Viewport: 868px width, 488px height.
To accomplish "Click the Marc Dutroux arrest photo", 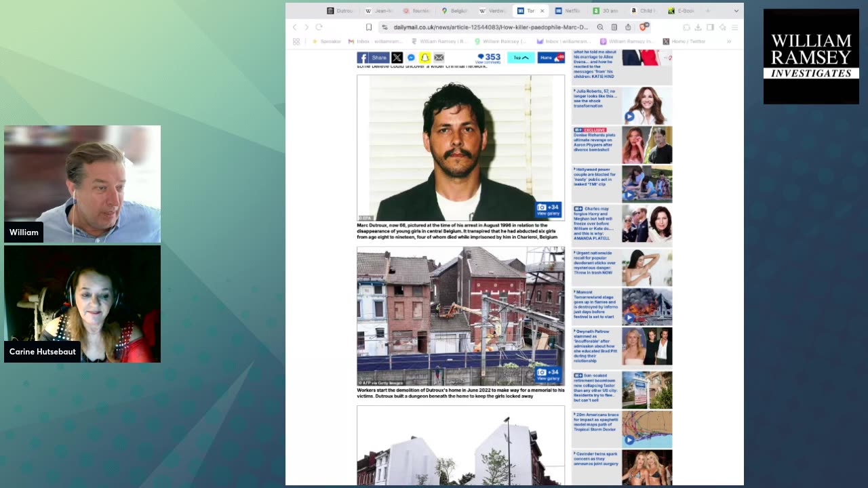I will click(x=460, y=148).
